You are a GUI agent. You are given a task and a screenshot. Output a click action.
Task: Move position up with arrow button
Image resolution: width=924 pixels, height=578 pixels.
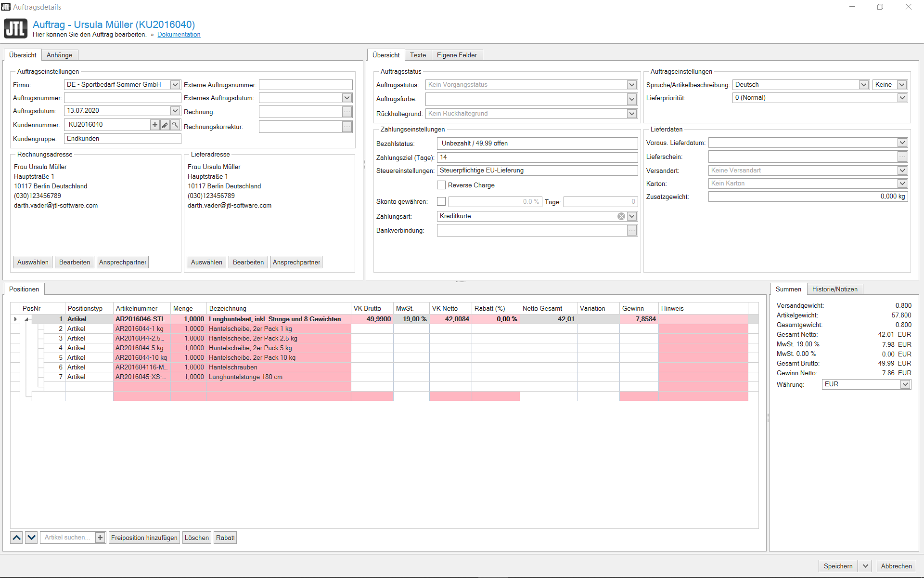17,538
